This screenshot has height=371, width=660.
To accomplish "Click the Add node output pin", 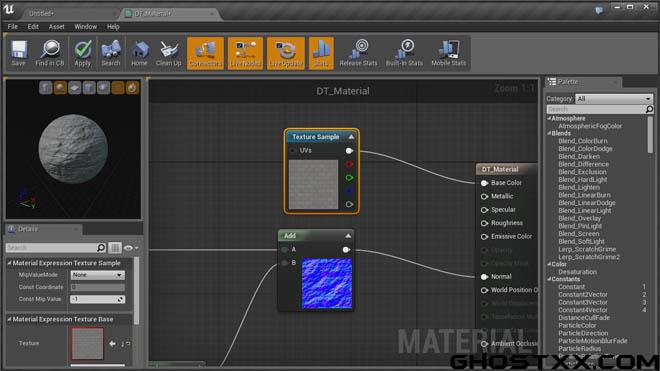I will point(346,250).
